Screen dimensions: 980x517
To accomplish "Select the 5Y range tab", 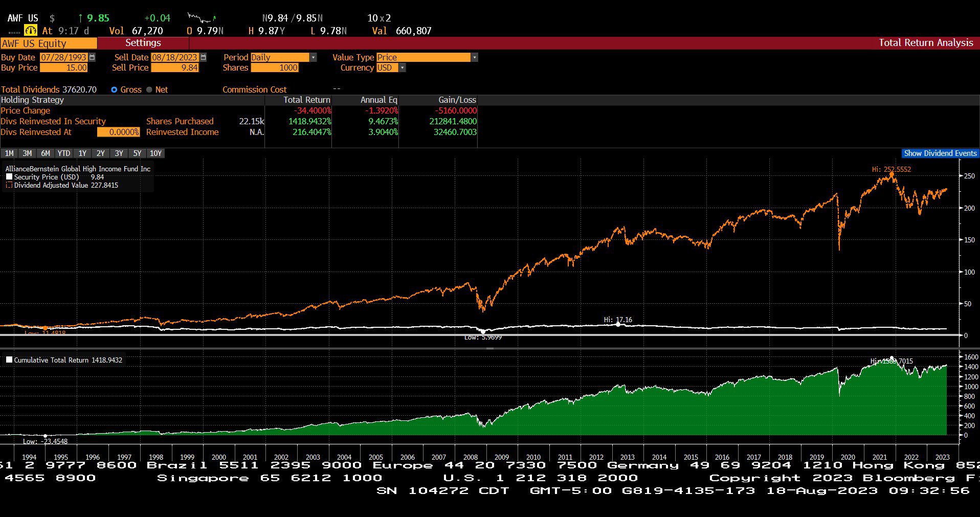I will tap(137, 153).
